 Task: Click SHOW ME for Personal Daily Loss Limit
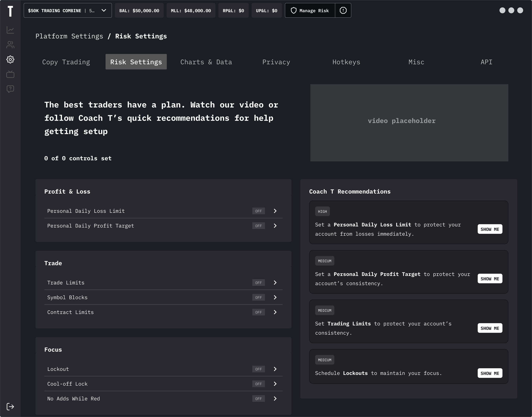pos(490,229)
